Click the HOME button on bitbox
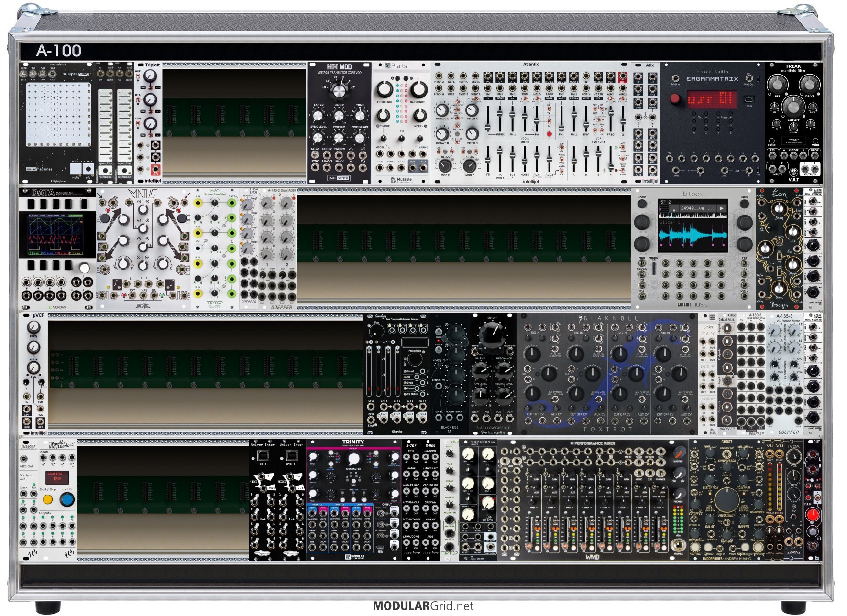Viewport: 847px width, 616px height. coord(642,204)
